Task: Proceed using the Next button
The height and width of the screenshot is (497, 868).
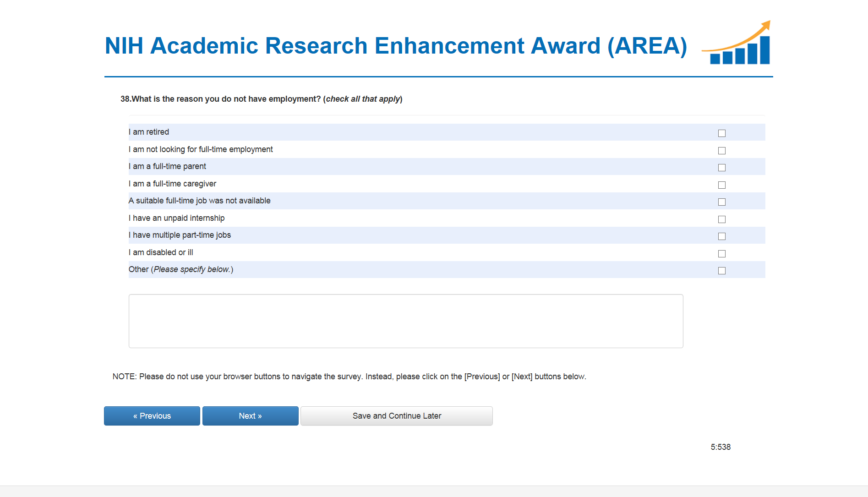Action: tap(250, 416)
